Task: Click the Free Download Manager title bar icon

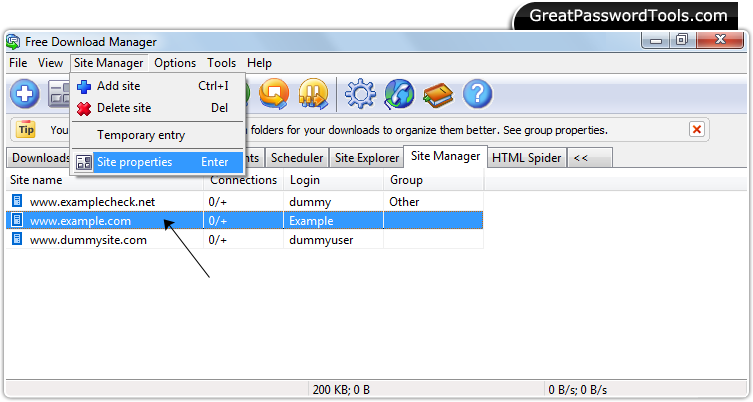Action: (x=13, y=42)
